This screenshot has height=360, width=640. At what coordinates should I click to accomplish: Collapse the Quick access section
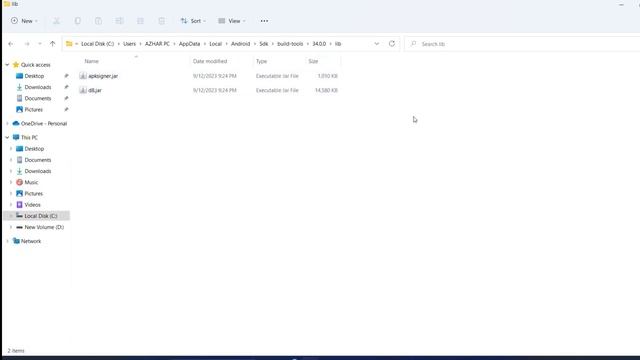click(x=7, y=65)
